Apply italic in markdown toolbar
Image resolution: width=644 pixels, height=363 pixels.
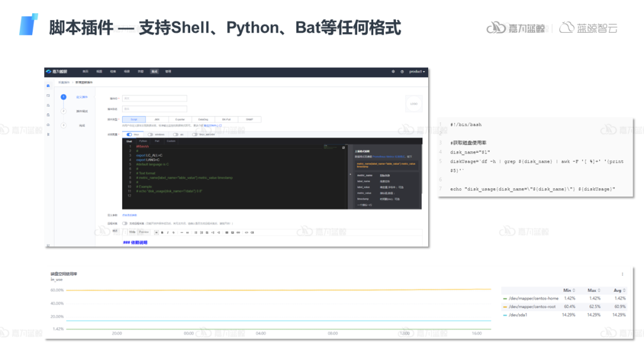pos(168,232)
